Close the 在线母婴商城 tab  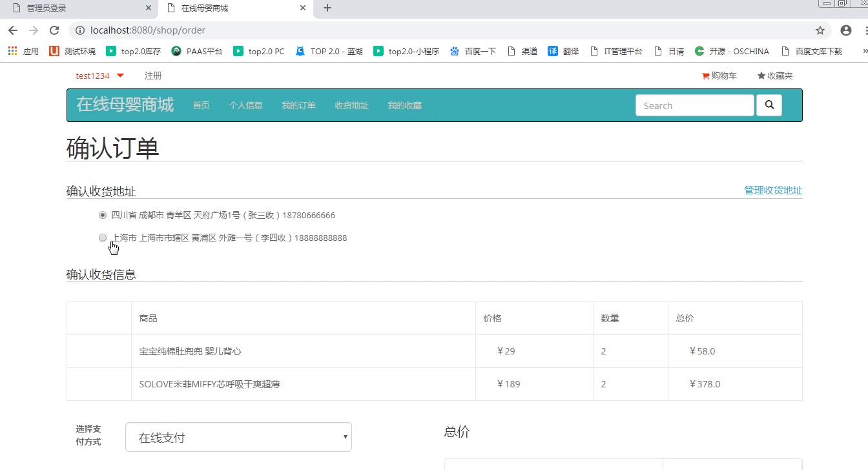(302, 8)
